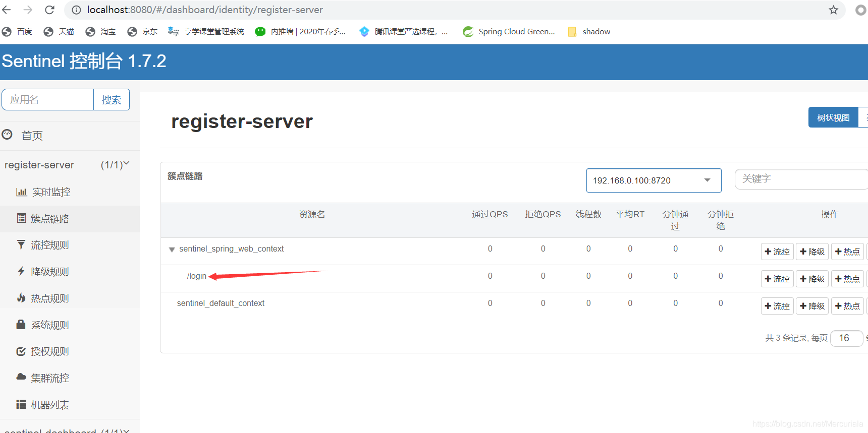Go forward using browser forward arrow

(x=28, y=10)
